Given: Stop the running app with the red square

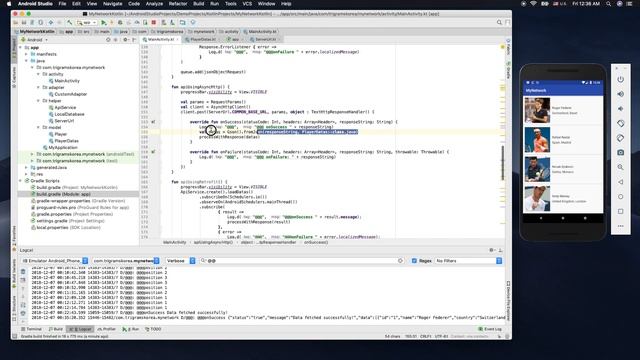Looking at the screenshot, I should 154,22.
